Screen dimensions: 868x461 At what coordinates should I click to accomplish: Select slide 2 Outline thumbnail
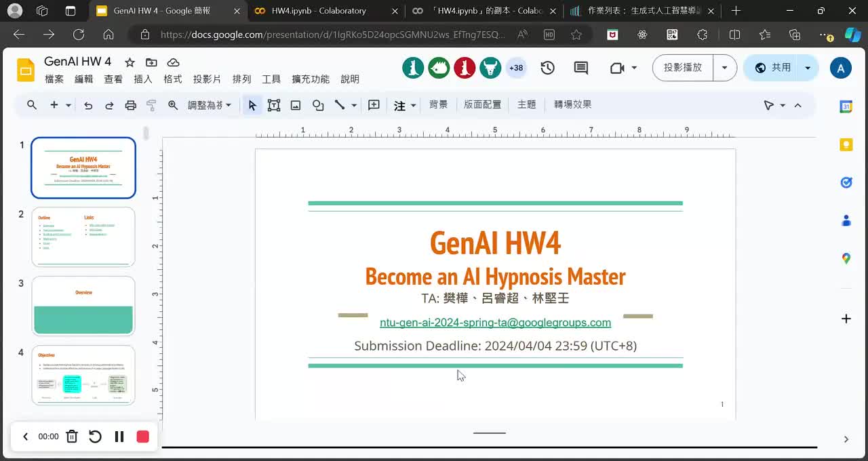[x=83, y=237]
